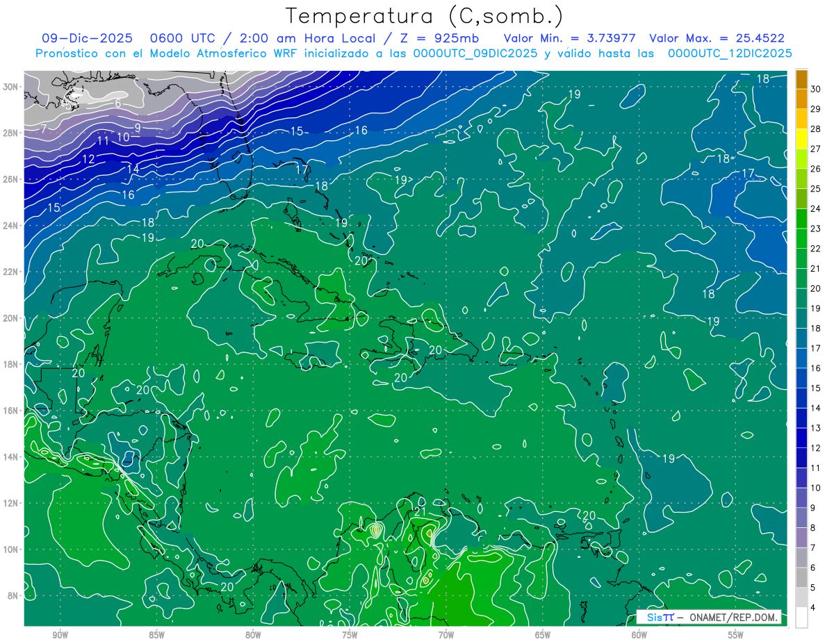Click the "26N" latitude axis label

tap(11, 179)
